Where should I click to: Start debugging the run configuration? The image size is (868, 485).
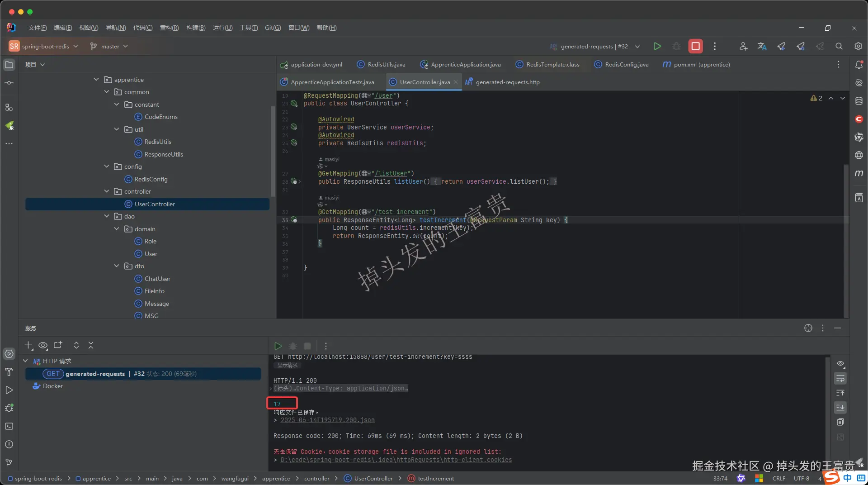point(676,46)
